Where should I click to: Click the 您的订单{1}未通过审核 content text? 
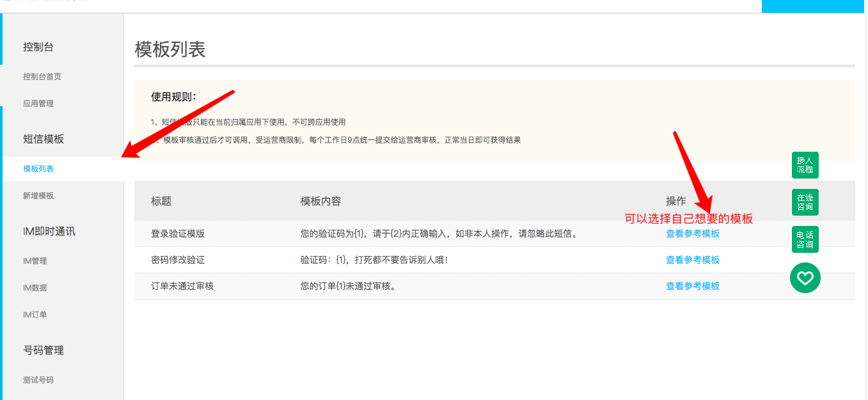[348, 286]
